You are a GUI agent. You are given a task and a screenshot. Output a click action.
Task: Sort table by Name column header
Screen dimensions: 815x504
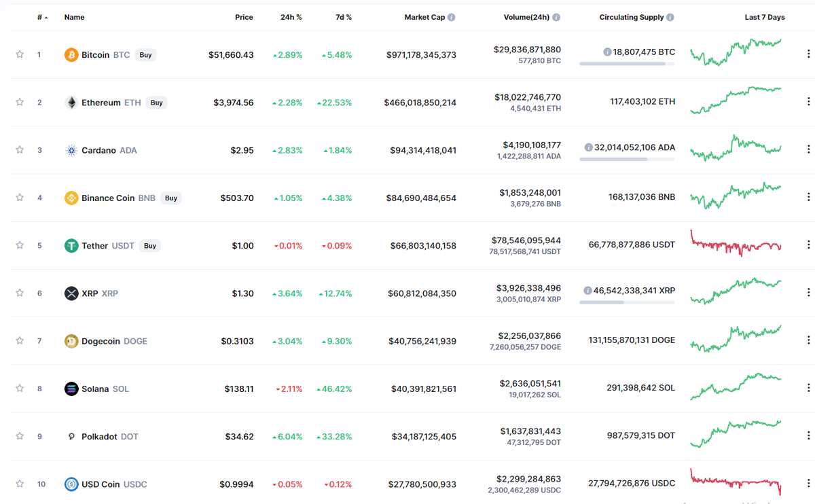75,17
